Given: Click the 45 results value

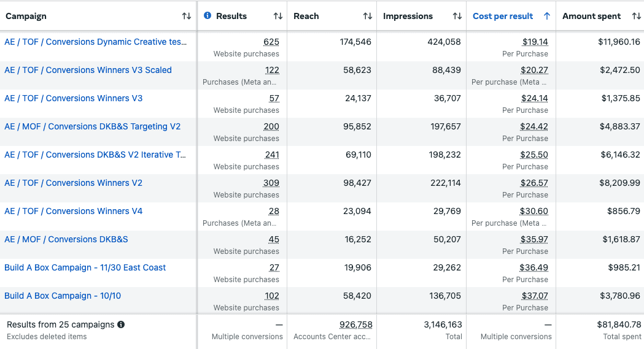Looking at the screenshot, I should (x=274, y=239).
